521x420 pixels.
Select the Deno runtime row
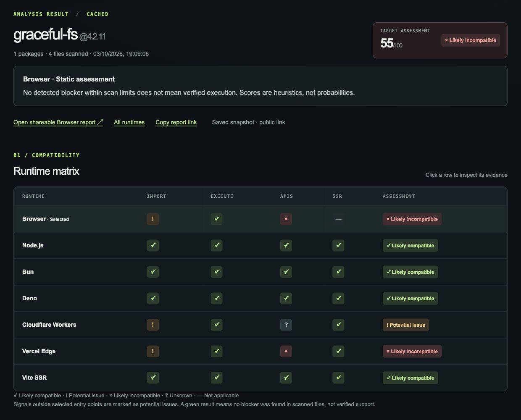pyautogui.click(x=260, y=298)
